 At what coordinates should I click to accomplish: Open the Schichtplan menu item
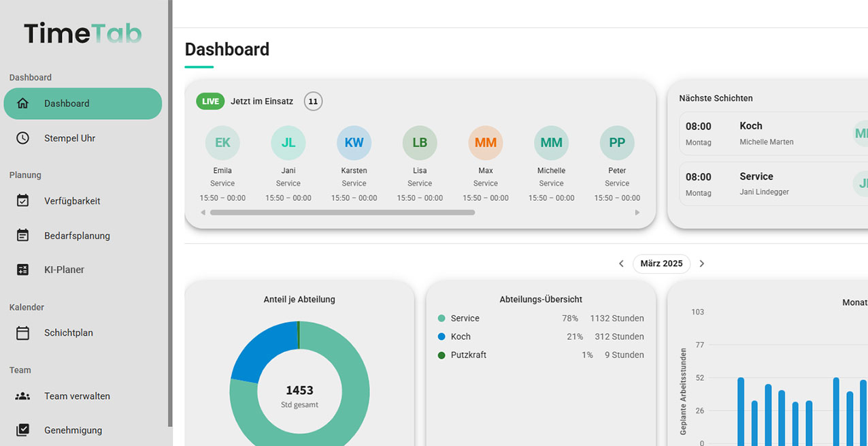[69, 333]
